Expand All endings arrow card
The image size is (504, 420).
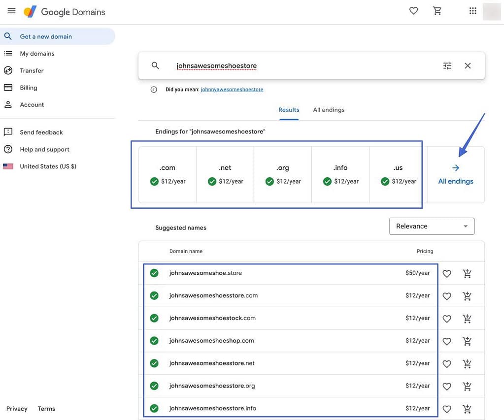455,174
